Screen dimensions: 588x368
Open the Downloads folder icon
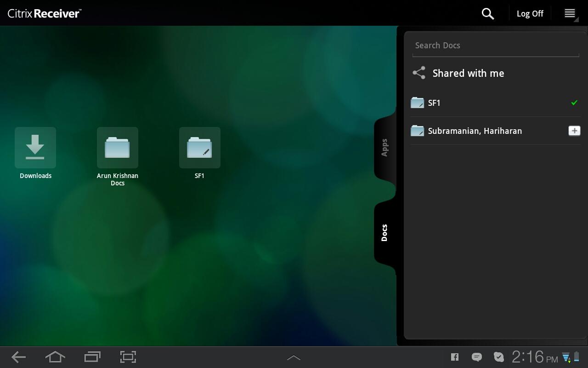click(35, 148)
